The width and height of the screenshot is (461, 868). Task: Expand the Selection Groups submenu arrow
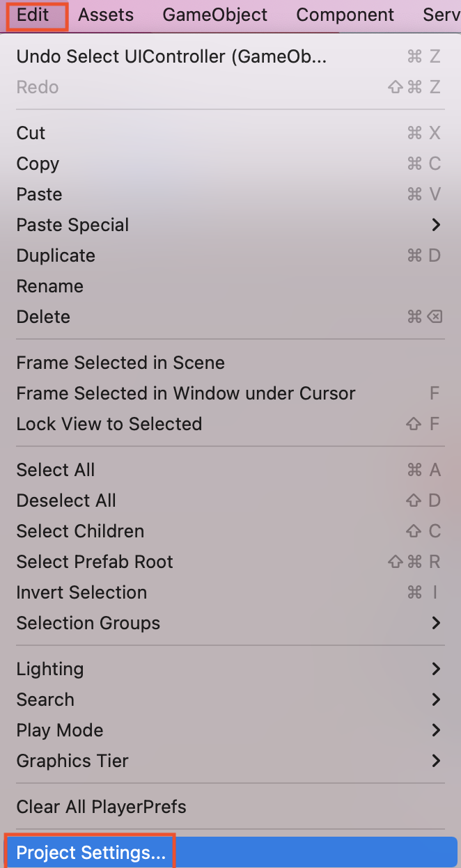(x=436, y=623)
